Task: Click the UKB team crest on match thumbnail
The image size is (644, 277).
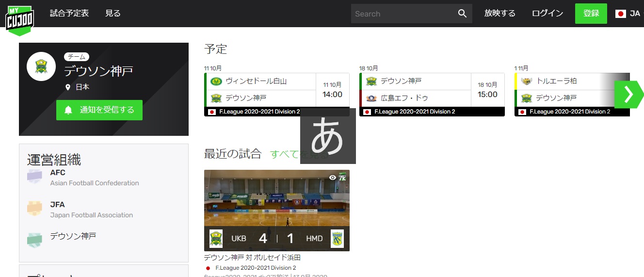Action: coord(216,239)
